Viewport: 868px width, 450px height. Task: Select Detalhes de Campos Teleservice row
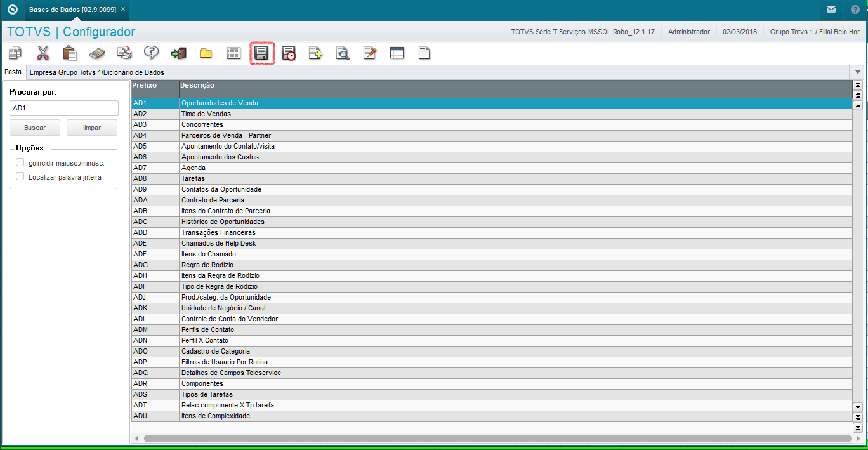pyautogui.click(x=491, y=373)
